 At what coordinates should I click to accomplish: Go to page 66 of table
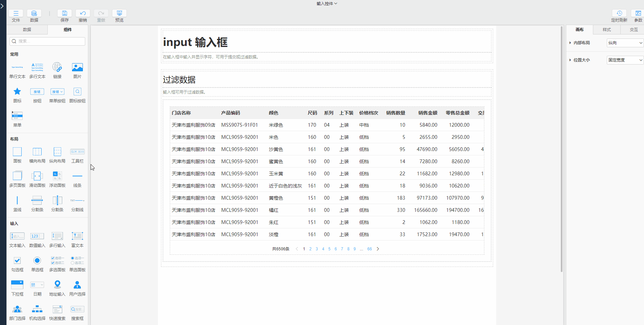pos(369,249)
